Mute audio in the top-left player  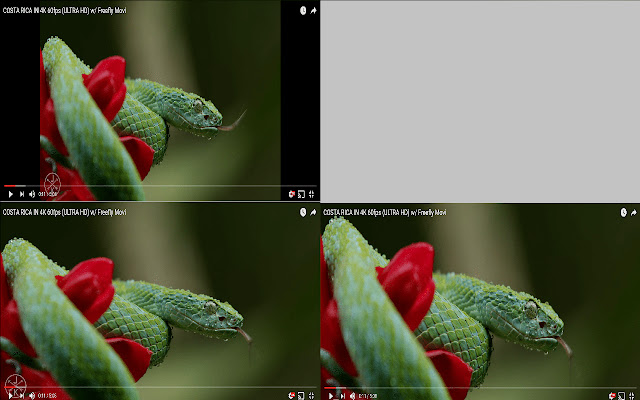(32, 194)
